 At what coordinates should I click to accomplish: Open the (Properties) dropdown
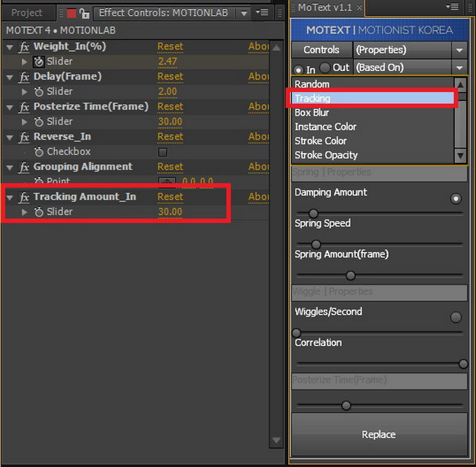point(410,50)
